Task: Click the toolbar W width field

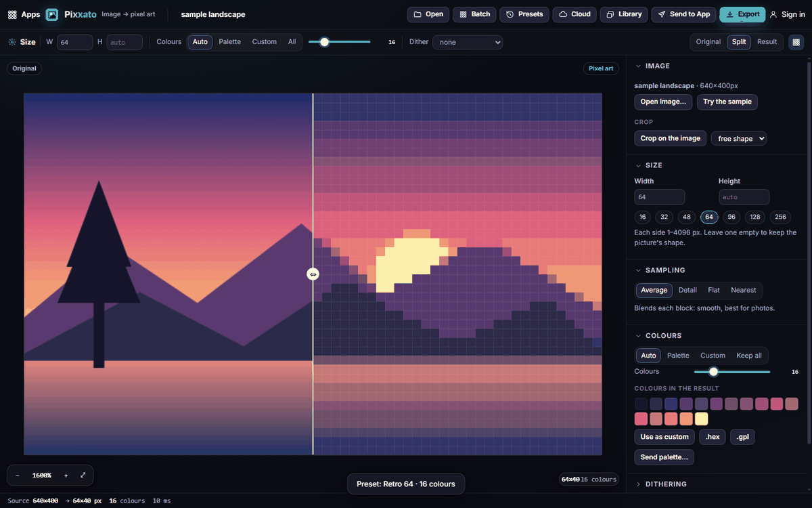Action: click(74, 42)
